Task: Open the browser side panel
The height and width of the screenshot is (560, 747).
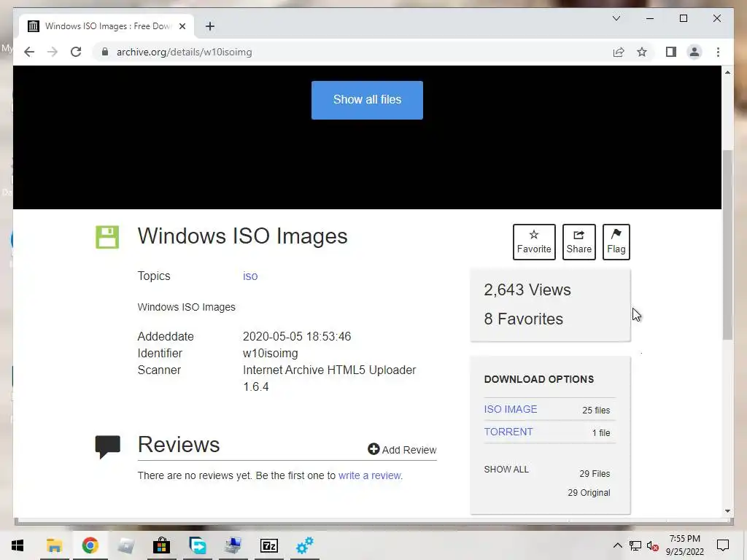Action: [671, 52]
